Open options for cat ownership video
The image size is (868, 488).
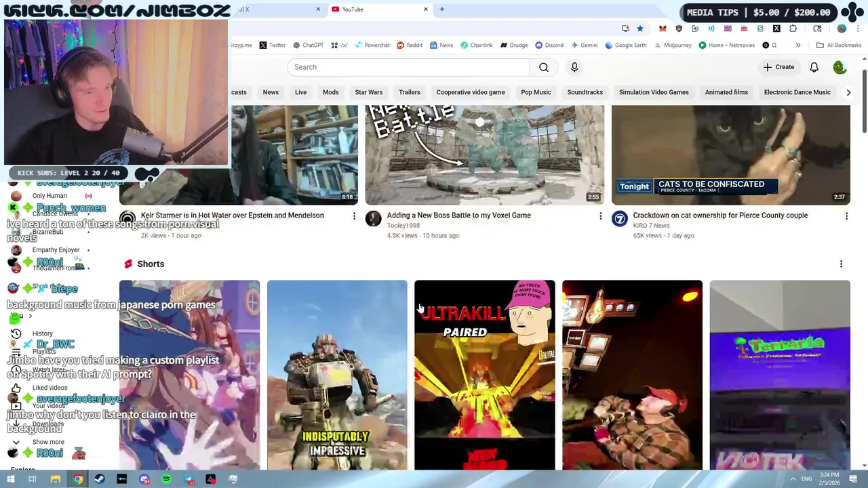846,216
